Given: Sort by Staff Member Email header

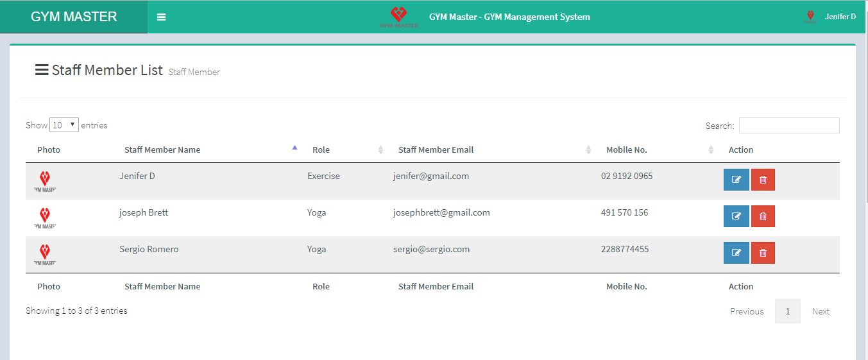Looking at the screenshot, I should [x=436, y=150].
